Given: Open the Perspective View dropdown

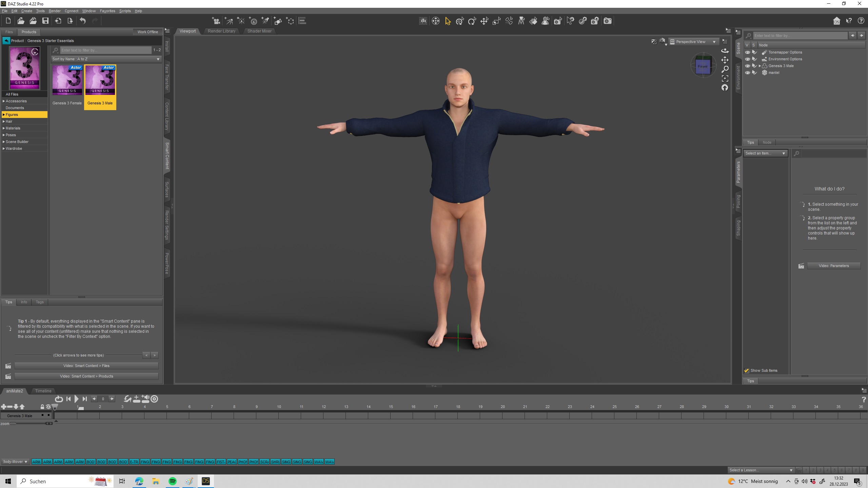Looking at the screenshot, I should tap(694, 42).
